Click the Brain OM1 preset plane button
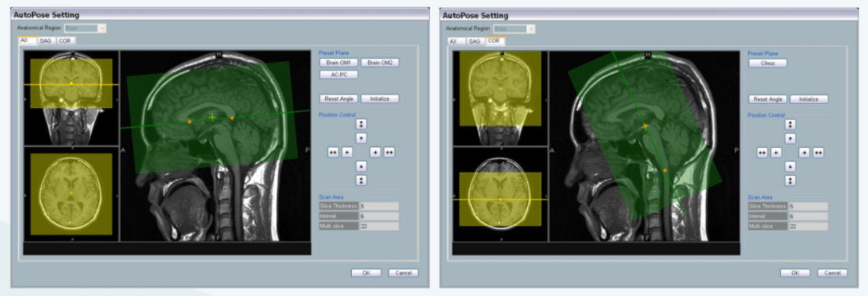This screenshot has height=296, width=868. click(x=338, y=62)
